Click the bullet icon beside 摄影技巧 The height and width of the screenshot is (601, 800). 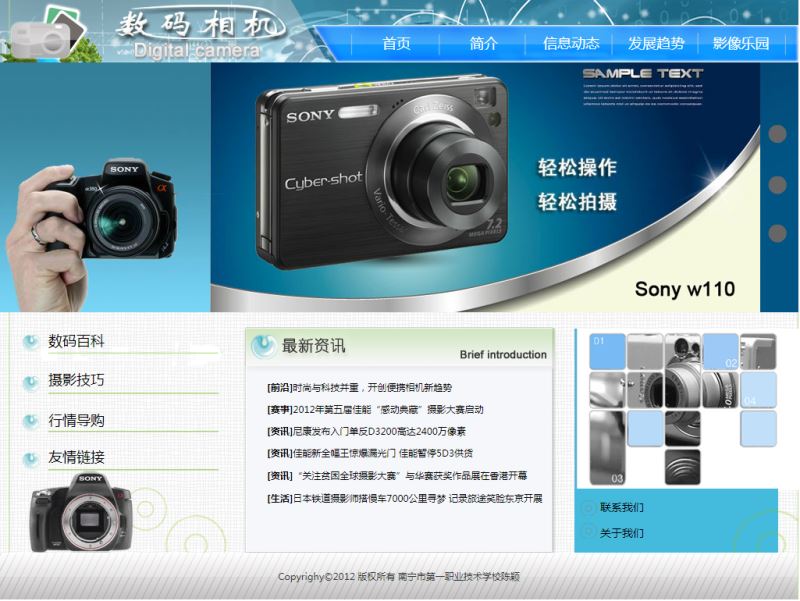[31, 382]
